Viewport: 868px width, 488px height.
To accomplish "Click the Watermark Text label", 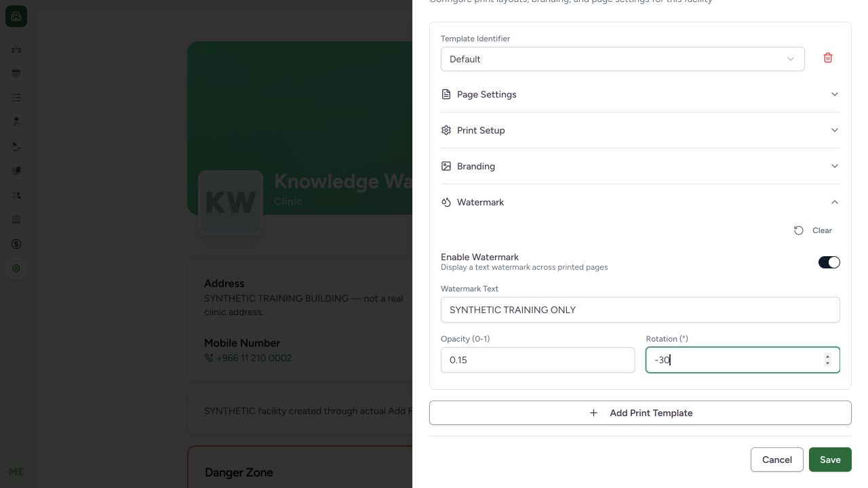I will tap(469, 289).
